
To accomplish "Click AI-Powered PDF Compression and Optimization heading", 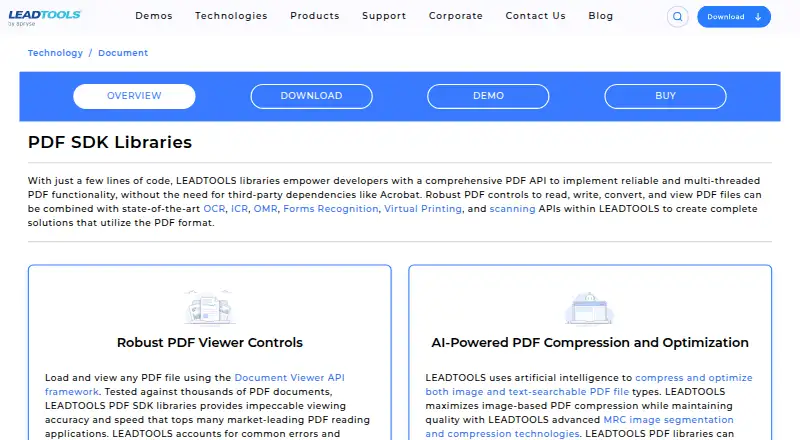I will pyautogui.click(x=590, y=343).
